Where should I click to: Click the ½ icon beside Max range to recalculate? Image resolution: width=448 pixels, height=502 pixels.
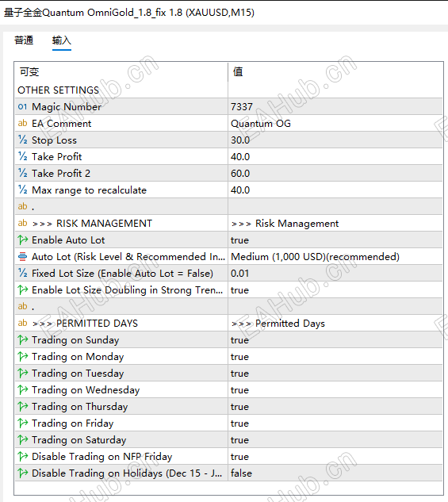click(x=22, y=190)
